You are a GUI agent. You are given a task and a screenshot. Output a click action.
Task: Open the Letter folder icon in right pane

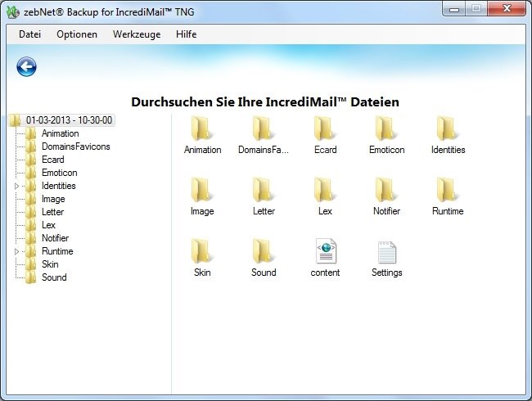(x=264, y=191)
